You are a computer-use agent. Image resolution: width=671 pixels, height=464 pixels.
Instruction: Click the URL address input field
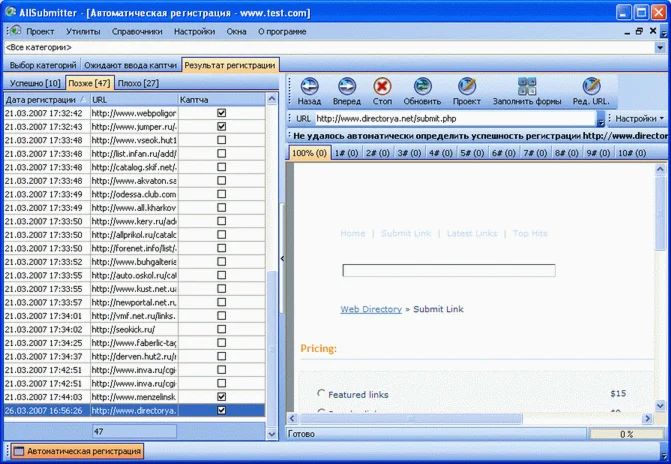(x=455, y=119)
